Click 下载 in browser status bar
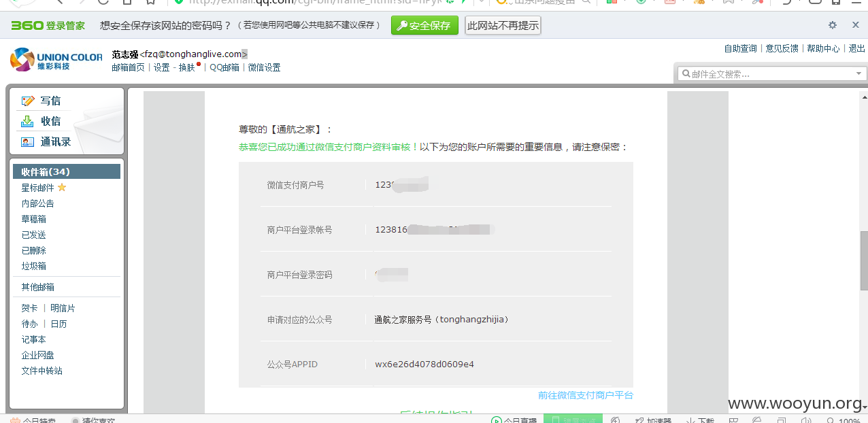This screenshot has width=868, height=423. (x=700, y=420)
